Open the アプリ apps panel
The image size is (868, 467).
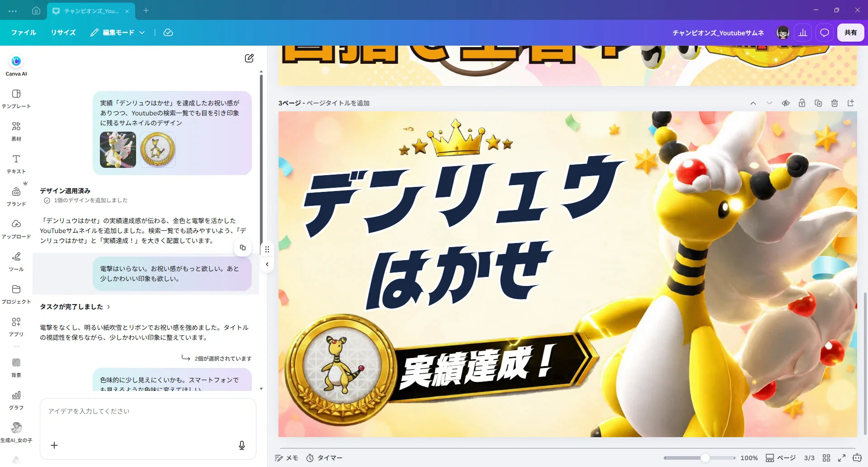tap(16, 327)
